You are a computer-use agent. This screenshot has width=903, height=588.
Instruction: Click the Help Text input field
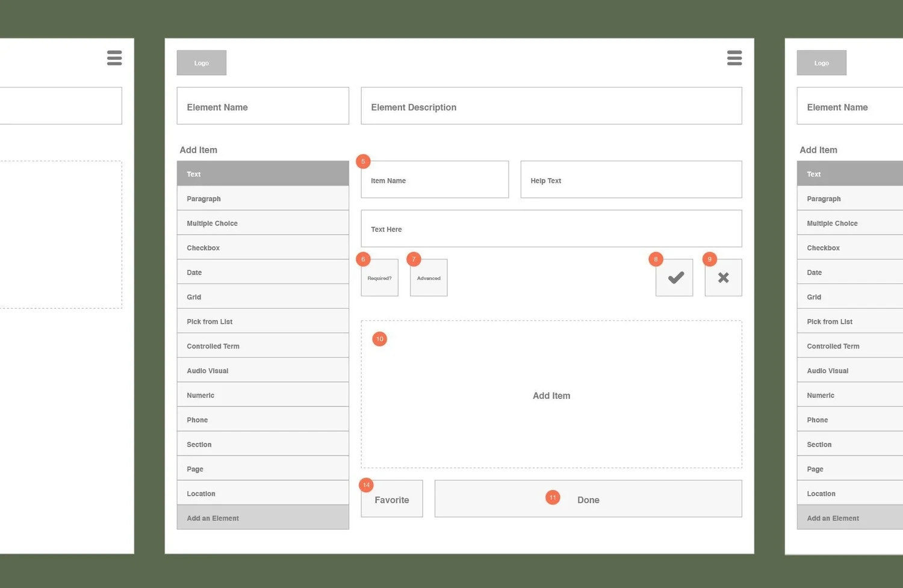point(631,179)
